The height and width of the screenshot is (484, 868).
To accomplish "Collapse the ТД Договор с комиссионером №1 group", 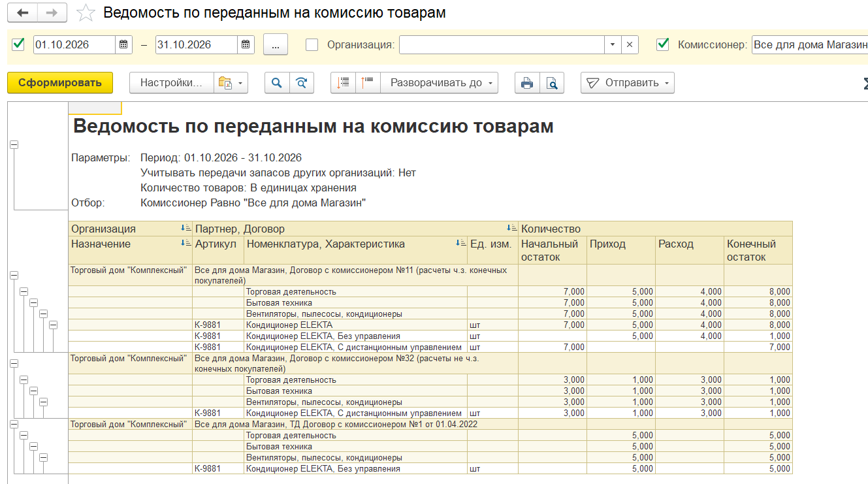I will (x=14, y=425).
